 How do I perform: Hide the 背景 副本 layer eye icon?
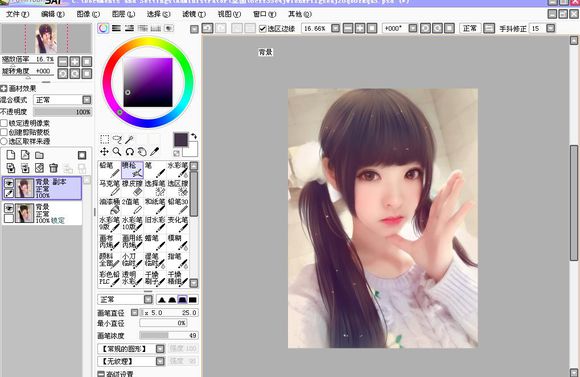pos(9,183)
